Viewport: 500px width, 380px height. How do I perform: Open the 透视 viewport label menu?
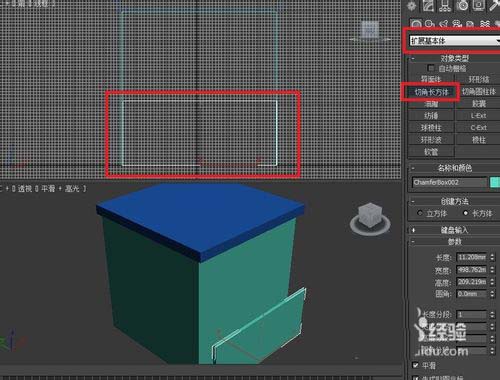(x=25, y=189)
